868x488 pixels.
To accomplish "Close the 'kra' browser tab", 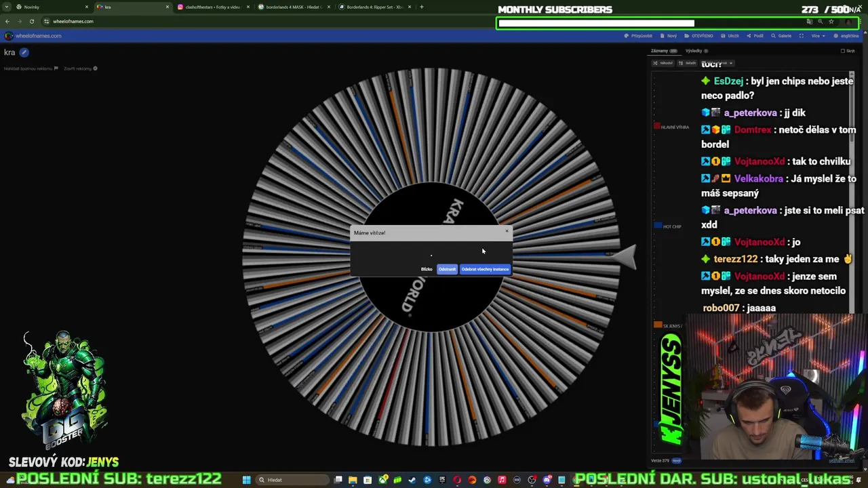I will point(167,7).
